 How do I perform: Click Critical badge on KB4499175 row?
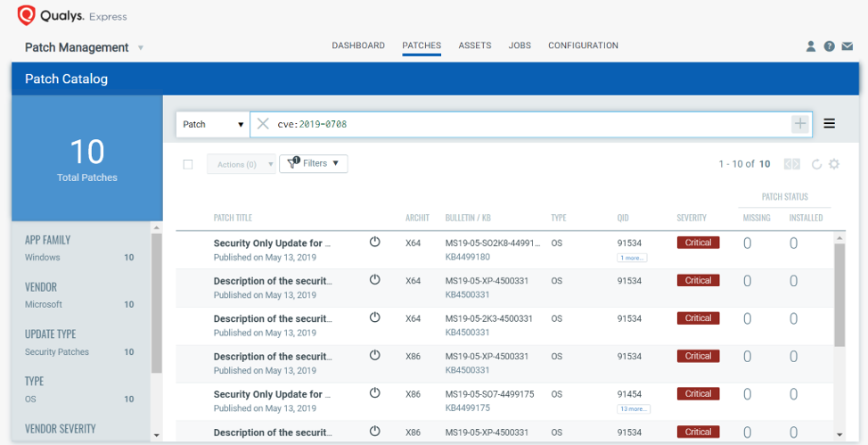pos(698,394)
